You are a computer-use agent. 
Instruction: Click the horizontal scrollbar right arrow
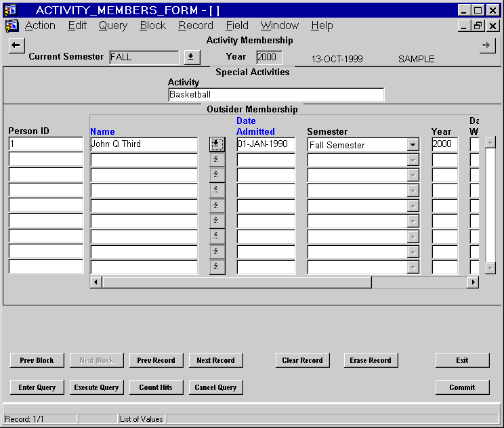point(473,282)
